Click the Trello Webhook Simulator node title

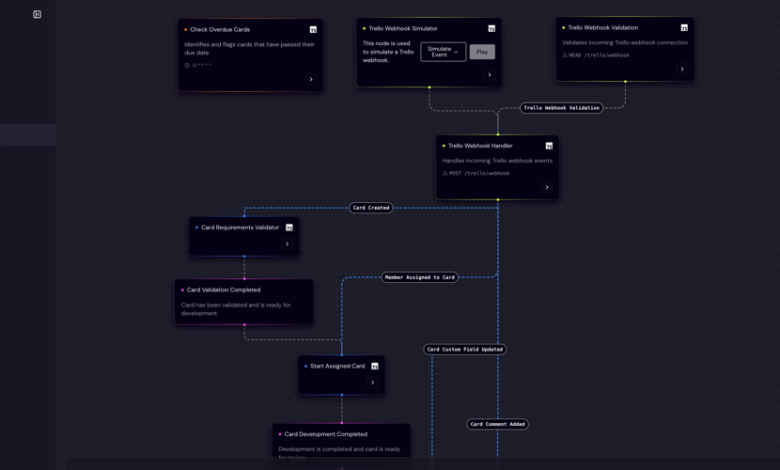403,28
